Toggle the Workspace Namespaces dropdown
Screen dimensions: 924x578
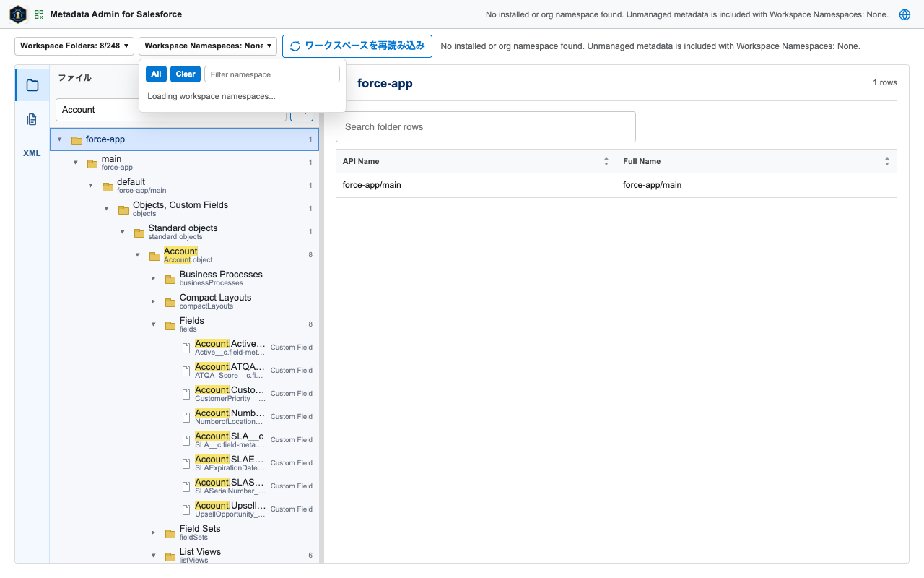[x=208, y=46]
